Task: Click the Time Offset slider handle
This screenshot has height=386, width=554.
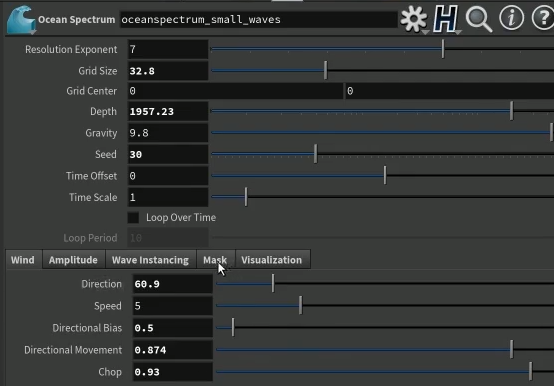Action: [x=385, y=175]
